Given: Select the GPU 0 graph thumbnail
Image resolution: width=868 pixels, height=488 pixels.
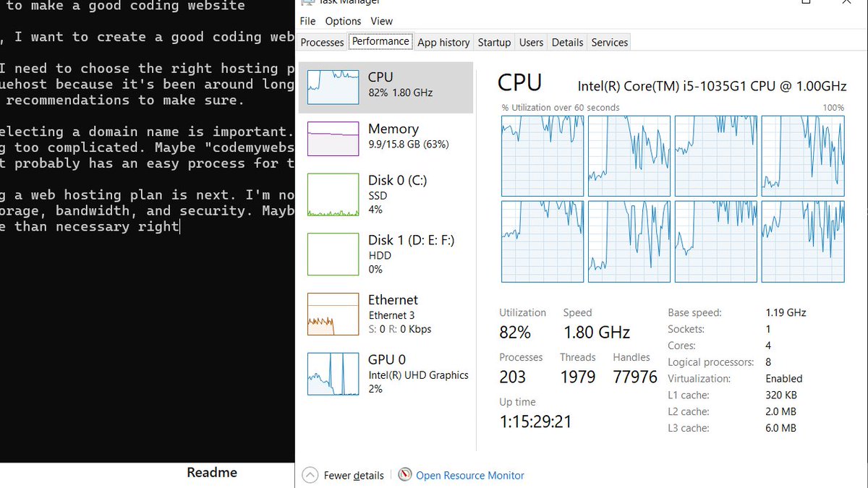Looking at the screenshot, I should point(333,374).
